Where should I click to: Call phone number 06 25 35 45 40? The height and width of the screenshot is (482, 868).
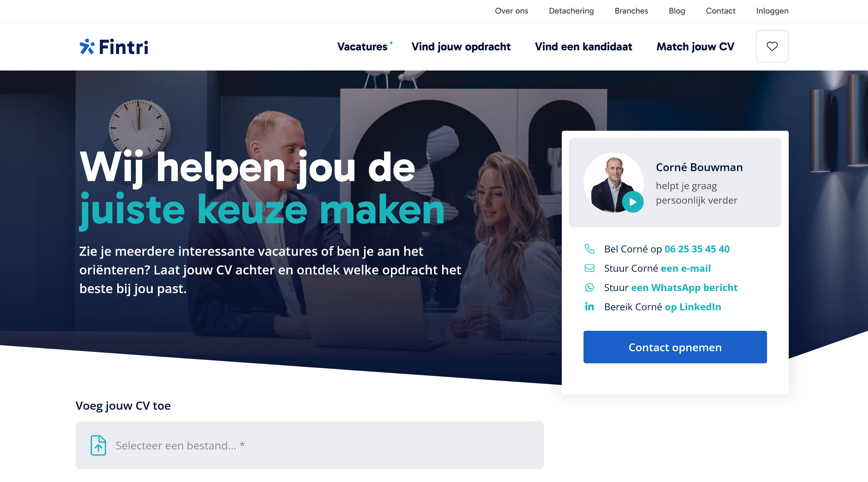697,249
